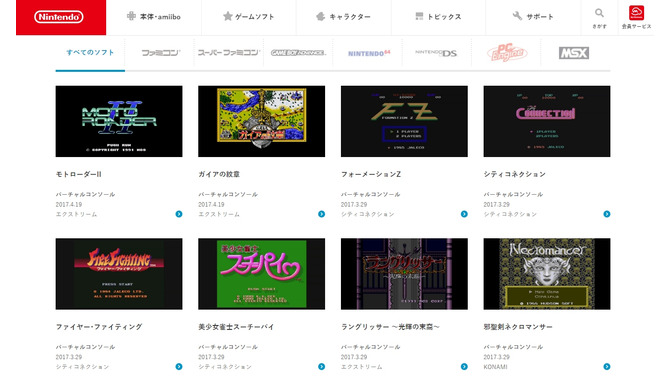Click the ガイアの紋章 title link
Screen dimensions: 670x377
coord(219,174)
